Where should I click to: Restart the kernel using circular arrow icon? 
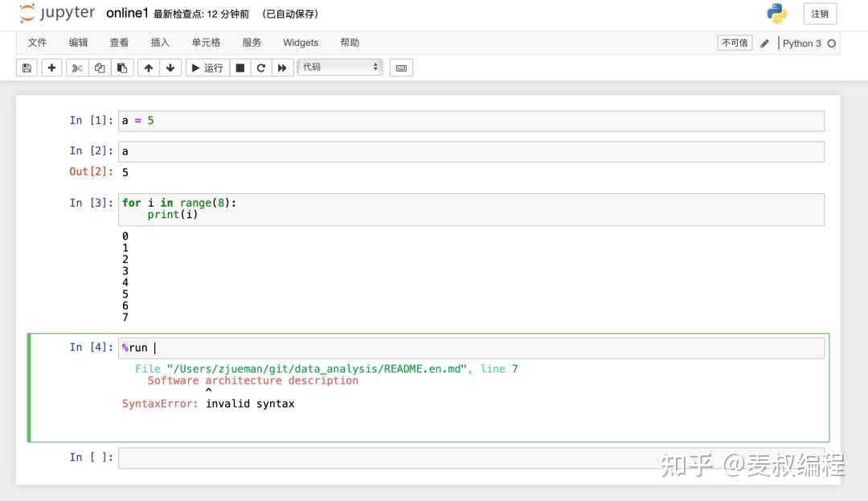click(260, 68)
